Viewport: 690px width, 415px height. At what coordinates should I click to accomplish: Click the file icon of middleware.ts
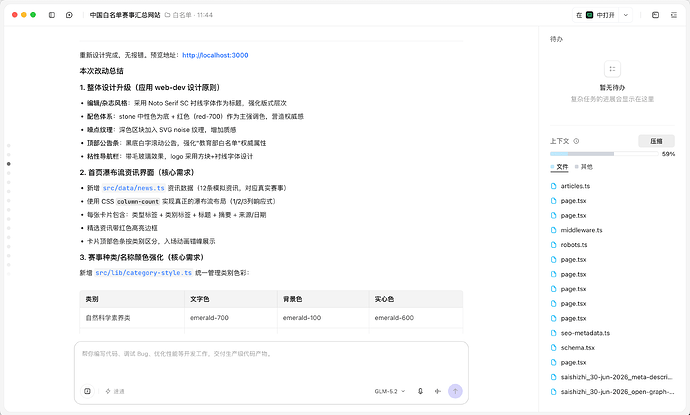[x=554, y=230]
